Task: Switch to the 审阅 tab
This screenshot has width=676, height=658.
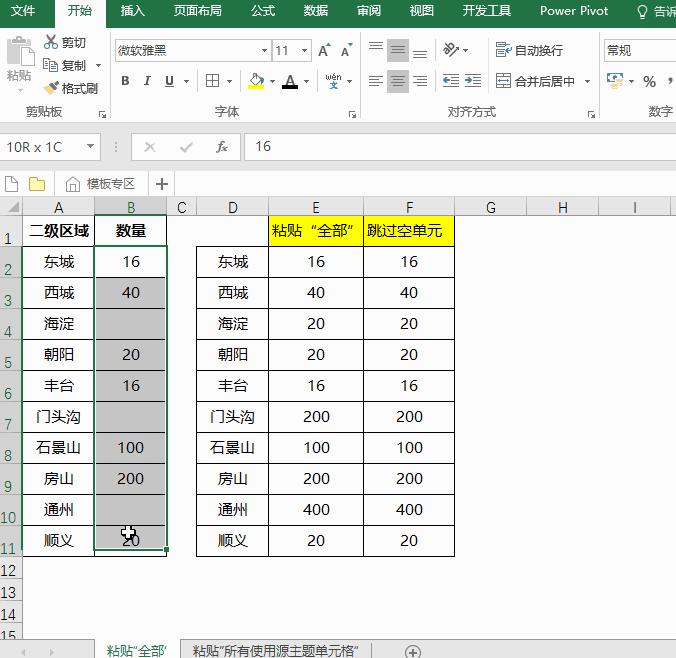Action: [x=369, y=11]
